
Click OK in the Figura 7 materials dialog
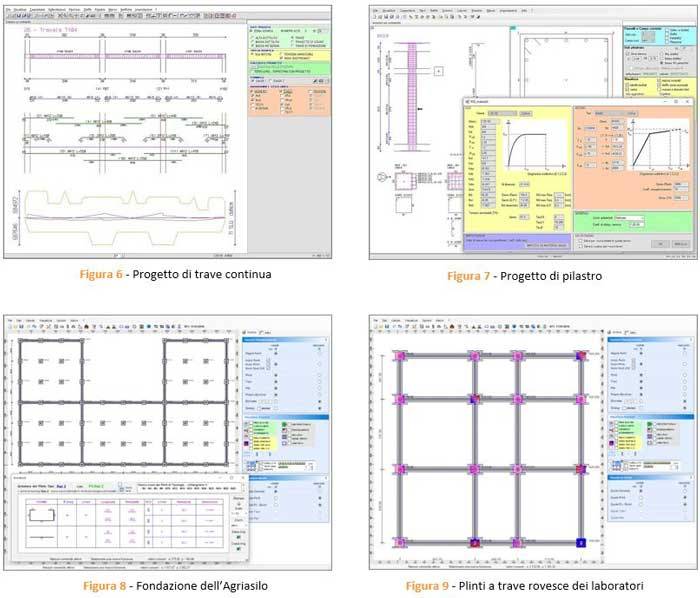(660, 244)
